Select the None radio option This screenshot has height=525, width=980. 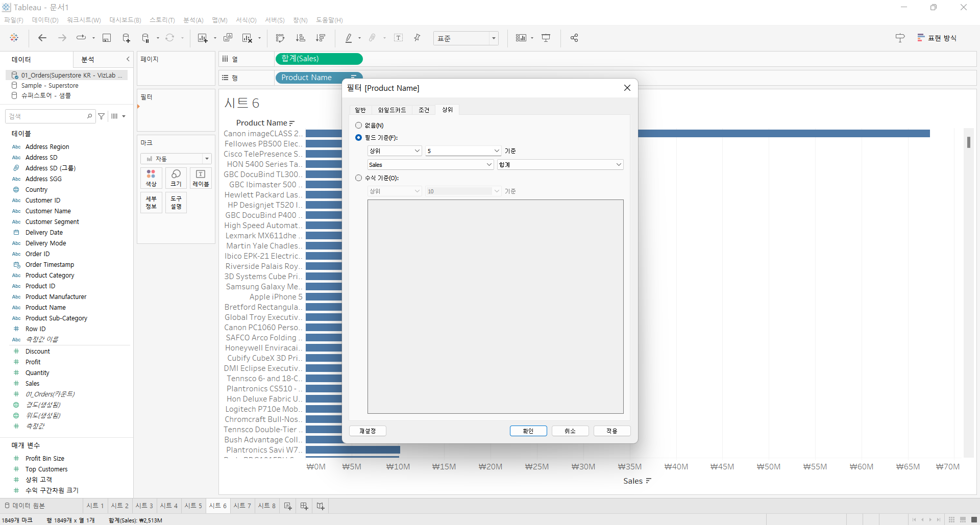358,125
